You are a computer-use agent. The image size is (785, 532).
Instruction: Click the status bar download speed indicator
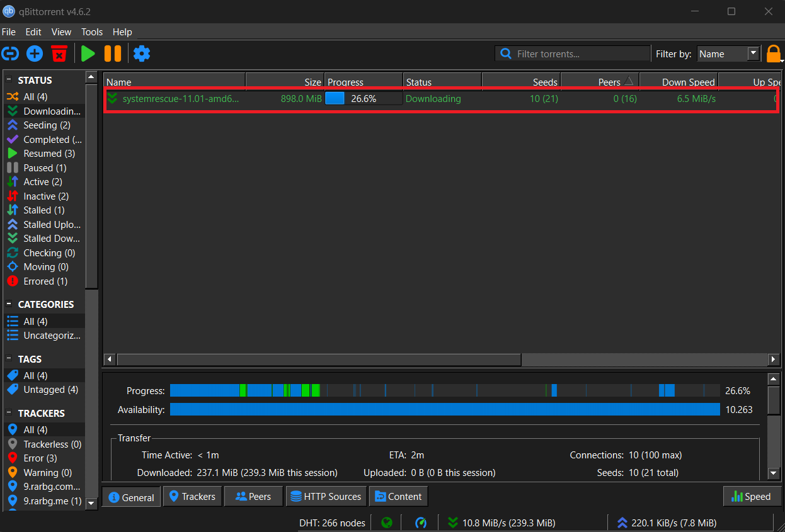[x=501, y=523]
